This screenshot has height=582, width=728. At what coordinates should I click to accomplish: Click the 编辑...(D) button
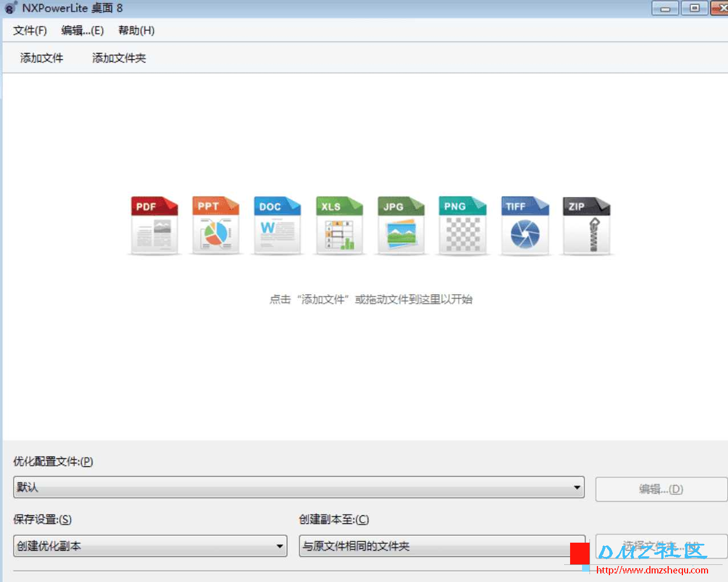point(661,489)
